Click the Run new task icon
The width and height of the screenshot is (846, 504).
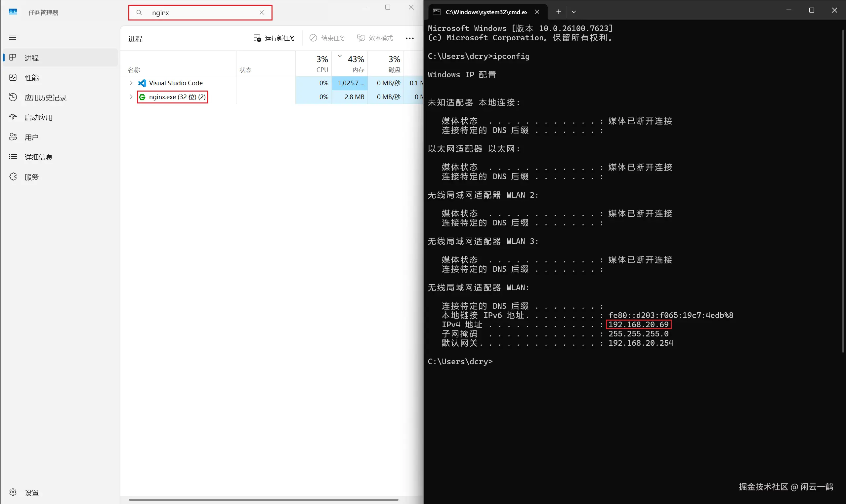257,38
